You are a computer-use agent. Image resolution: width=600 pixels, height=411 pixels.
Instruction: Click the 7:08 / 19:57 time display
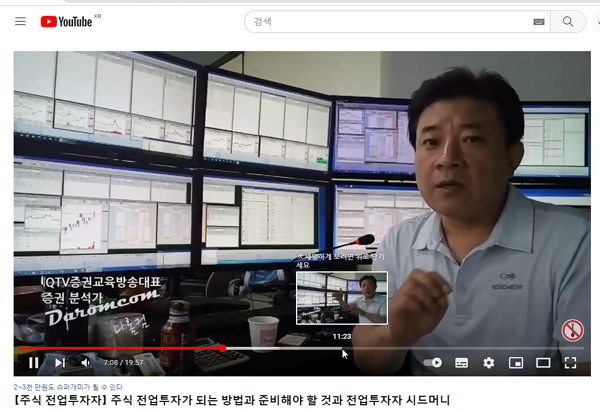point(123,362)
